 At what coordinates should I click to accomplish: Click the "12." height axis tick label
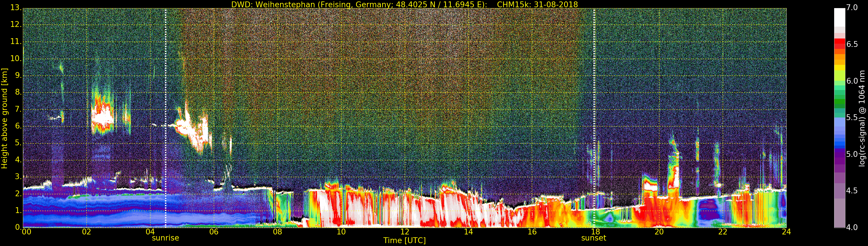coord(16,25)
